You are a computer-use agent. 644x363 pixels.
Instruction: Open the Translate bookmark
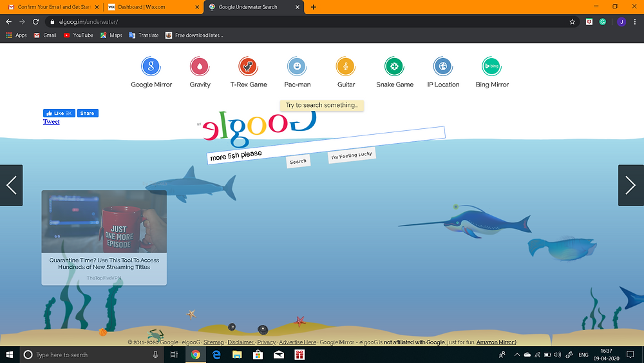pos(144,35)
